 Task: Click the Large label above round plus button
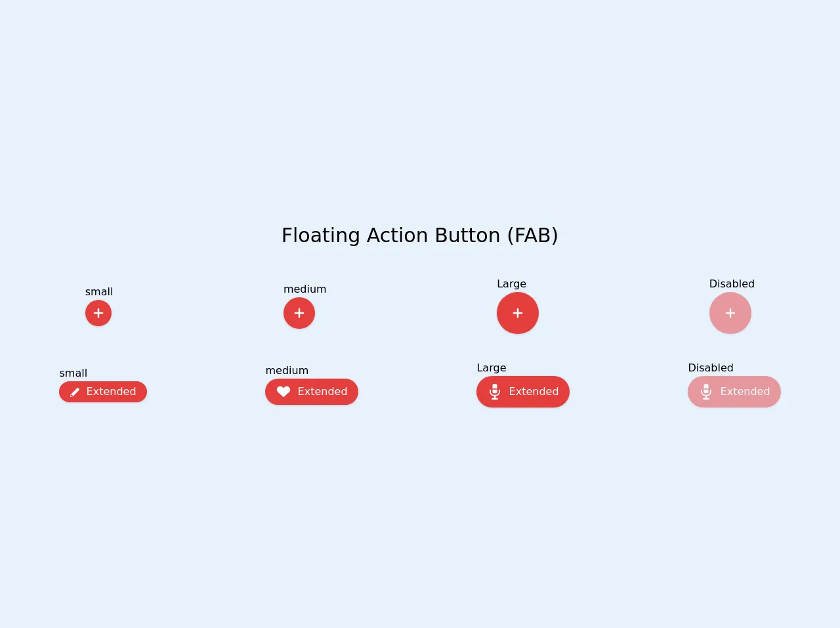coord(511,284)
